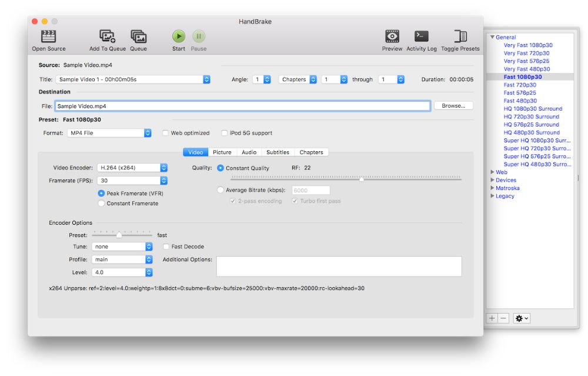Toggle 2-pass encoding checkbox
This screenshot has width=588, height=376.
click(233, 201)
